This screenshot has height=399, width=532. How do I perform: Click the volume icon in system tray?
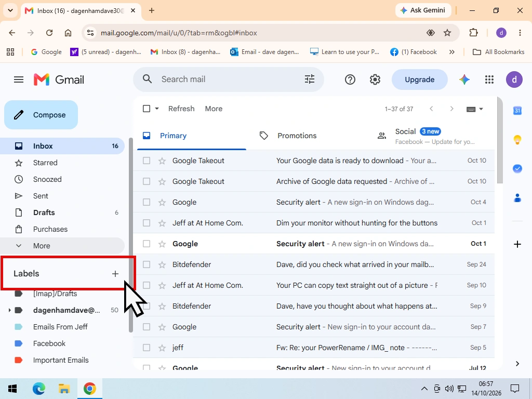tap(449, 389)
